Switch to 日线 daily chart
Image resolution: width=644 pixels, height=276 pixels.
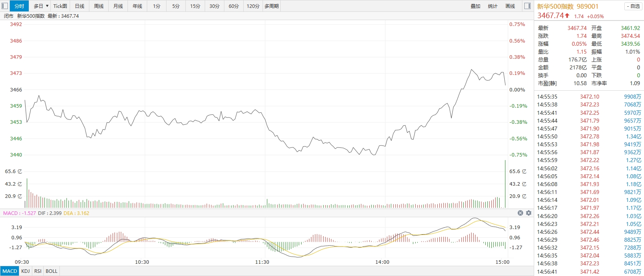pos(80,6)
